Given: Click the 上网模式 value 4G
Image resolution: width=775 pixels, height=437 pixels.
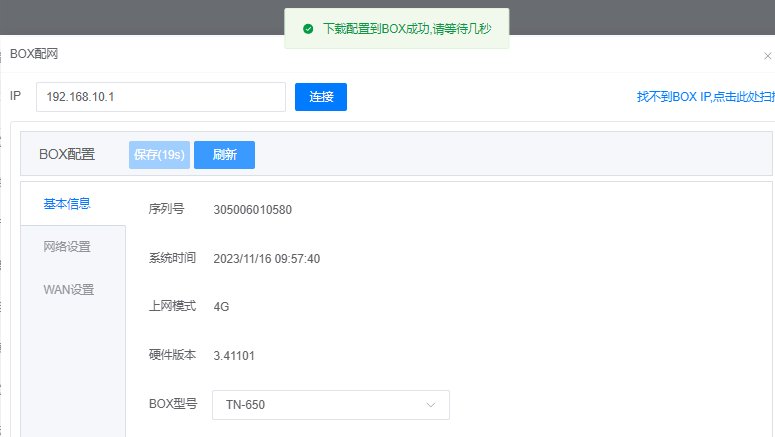Looking at the screenshot, I should coord(222,306).
